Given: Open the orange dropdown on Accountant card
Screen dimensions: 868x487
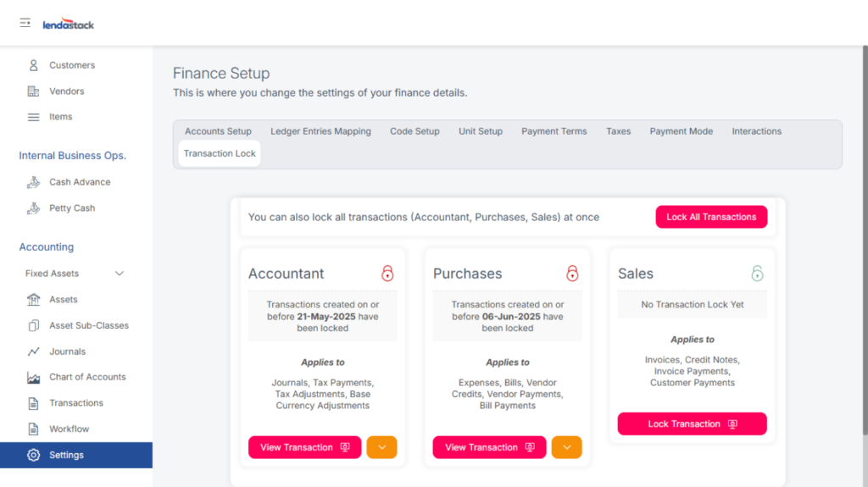Looking at the screenshot, I should tap(381, 447).
